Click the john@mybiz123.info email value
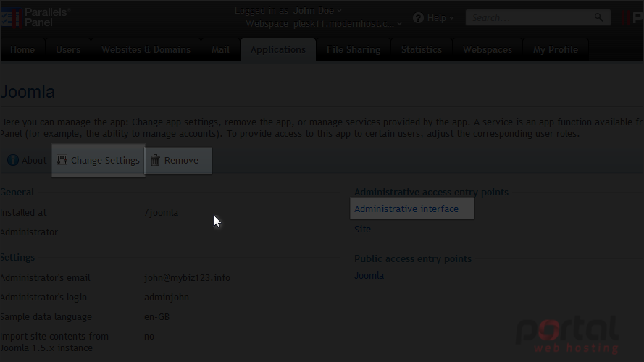This screenshot has height=362, width=644. (x=187, y=278)
